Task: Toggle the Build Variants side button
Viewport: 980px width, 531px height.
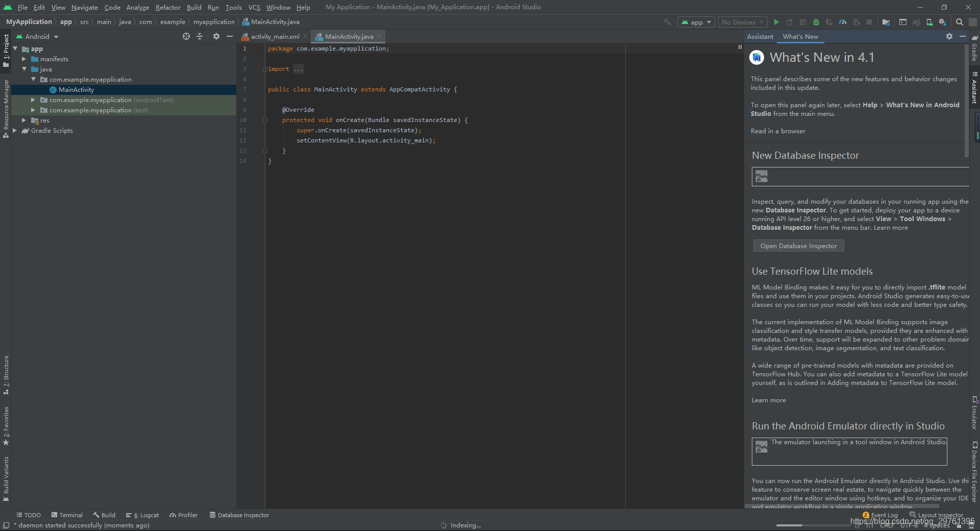Action: [6, 479]
